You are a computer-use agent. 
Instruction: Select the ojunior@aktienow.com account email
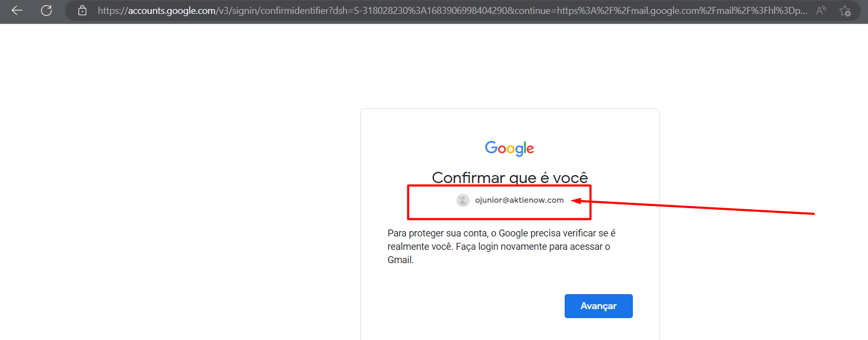click(519, 200)
